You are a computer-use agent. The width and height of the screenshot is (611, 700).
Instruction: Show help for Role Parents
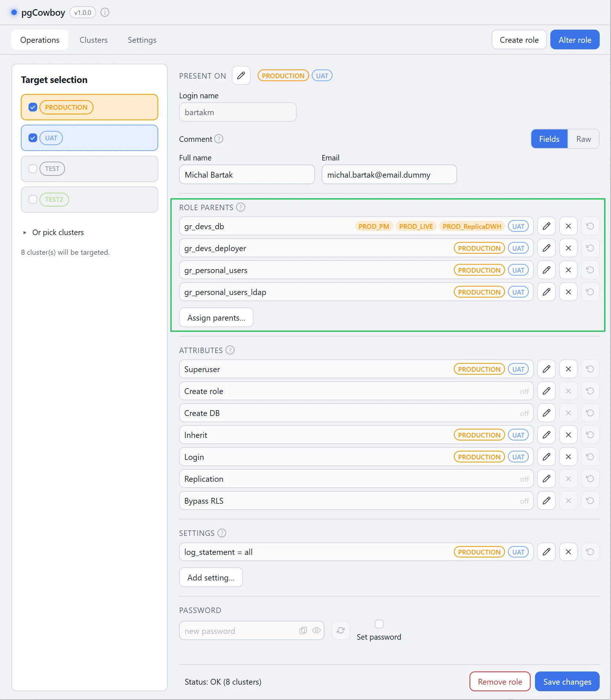tap(240, 207)
